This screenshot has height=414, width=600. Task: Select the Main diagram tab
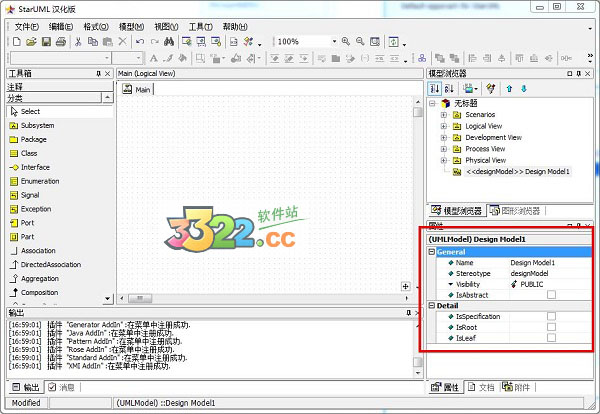(137, 90)
